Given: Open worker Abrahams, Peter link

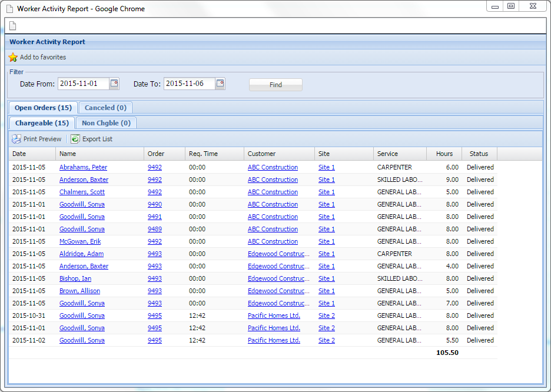Looking at the screenshot, I should (83, 167).
